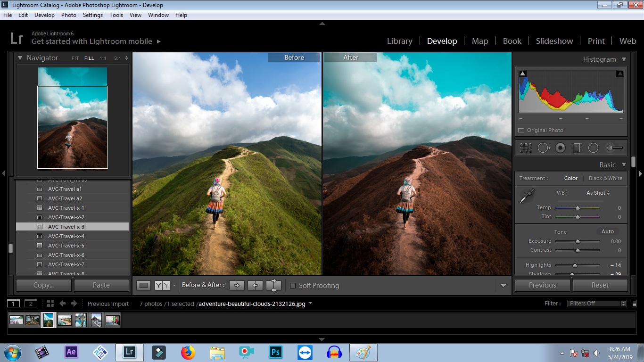Select the Radial Filter tool
Screen dimensions: 644x362
pyautogui.click(x=593, y=148)
